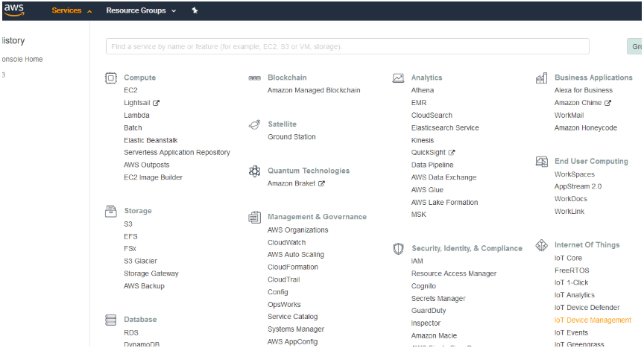Open AWS Organizations
644x351 pixels.
[297, 230]
